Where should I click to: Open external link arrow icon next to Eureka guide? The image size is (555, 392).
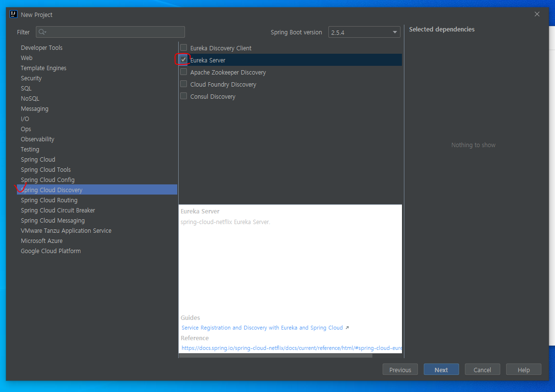(x=347, y=328)
